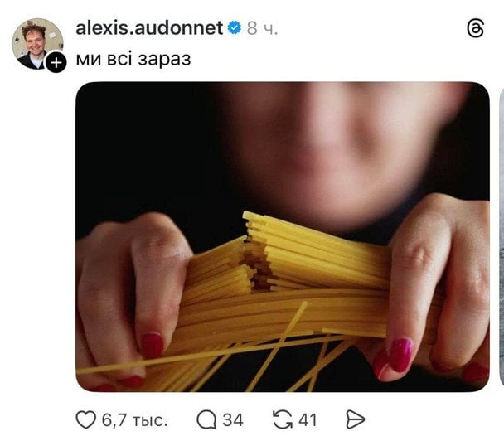Click the '8 ч.' post timestamp
The height and width of the screenshot is (441, 504).
262,29
